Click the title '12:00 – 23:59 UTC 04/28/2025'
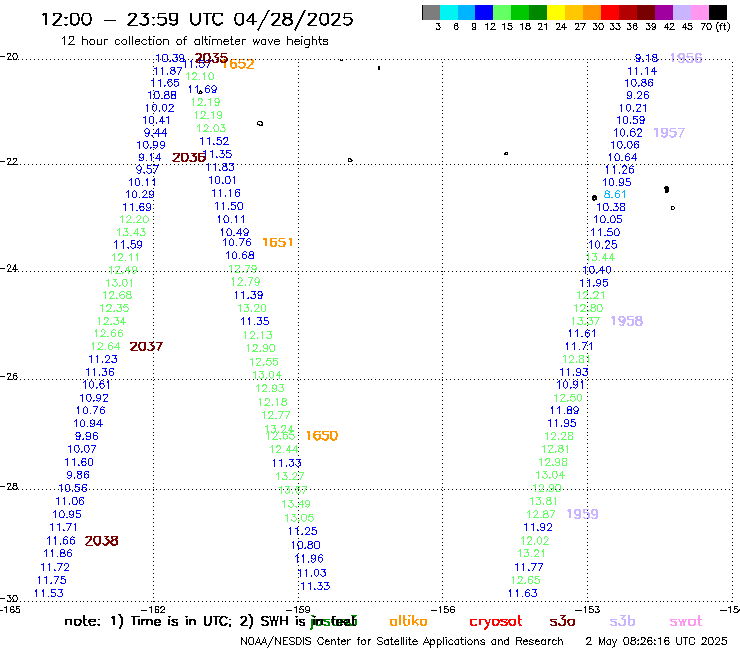Screen dimensions: 740x650 coord(197,19)
